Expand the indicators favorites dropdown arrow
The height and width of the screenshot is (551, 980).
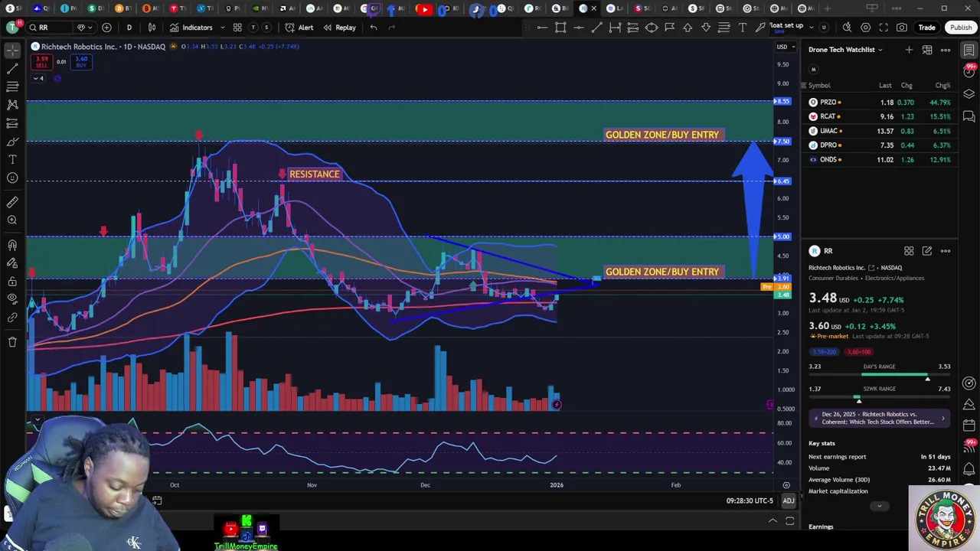(223, 28)
